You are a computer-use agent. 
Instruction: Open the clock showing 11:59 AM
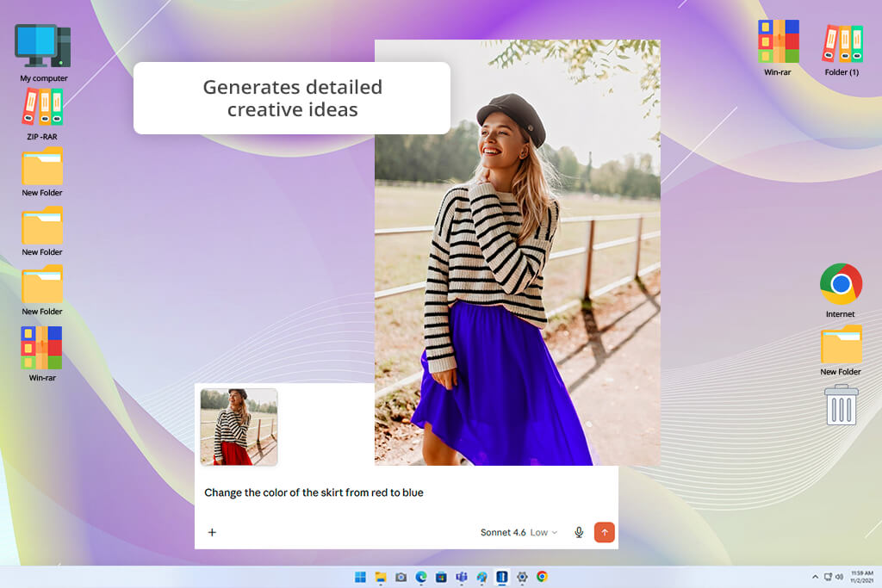pos(861,577)
